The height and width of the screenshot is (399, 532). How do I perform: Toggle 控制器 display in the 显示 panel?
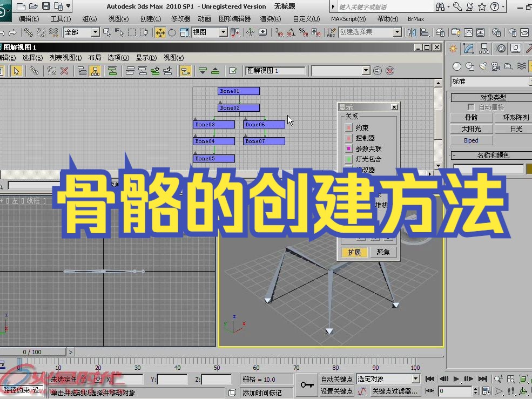pyautogui.click(x=348, y=137)
